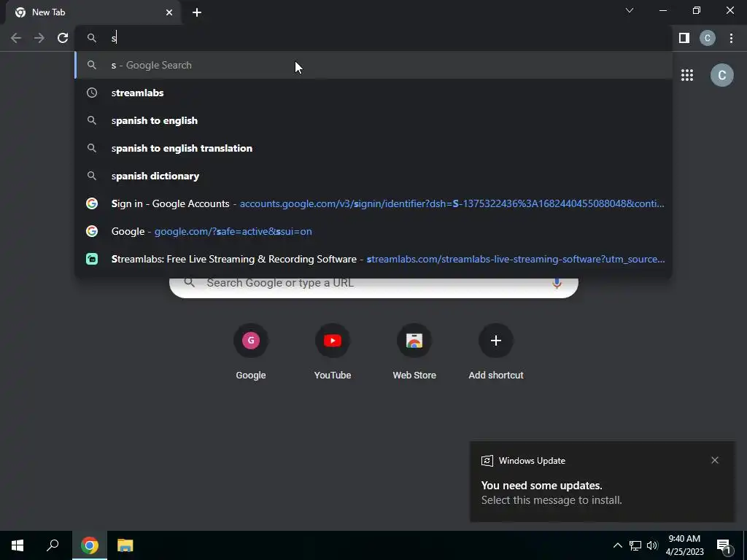Open the taskbar clock showing 9:40 AM
Image resolution: width=747 pixels, height=560 pixels.
coord(684,545)
